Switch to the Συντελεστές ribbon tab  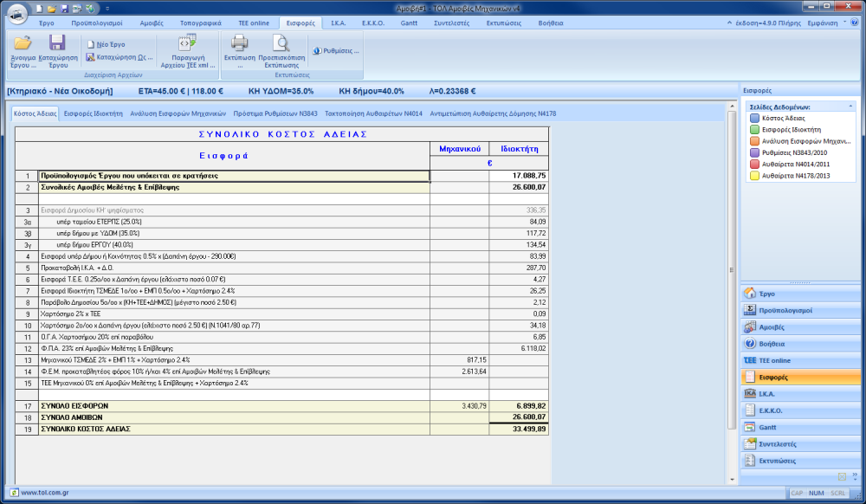click(451, 23)
